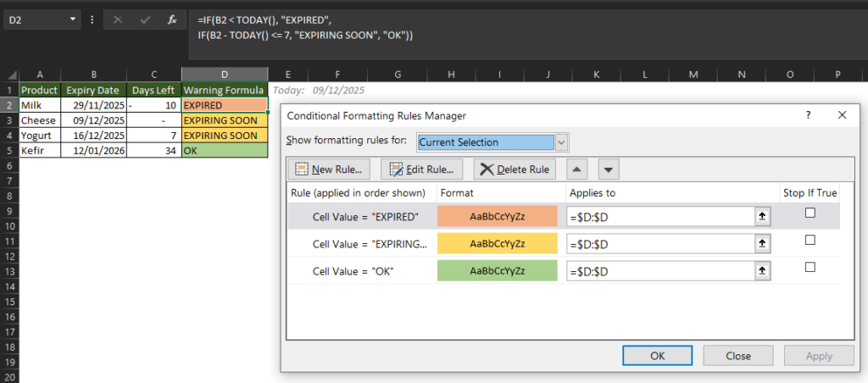Move rule down with the down arrow
The image size is (868, 383).
click(608, 169)
